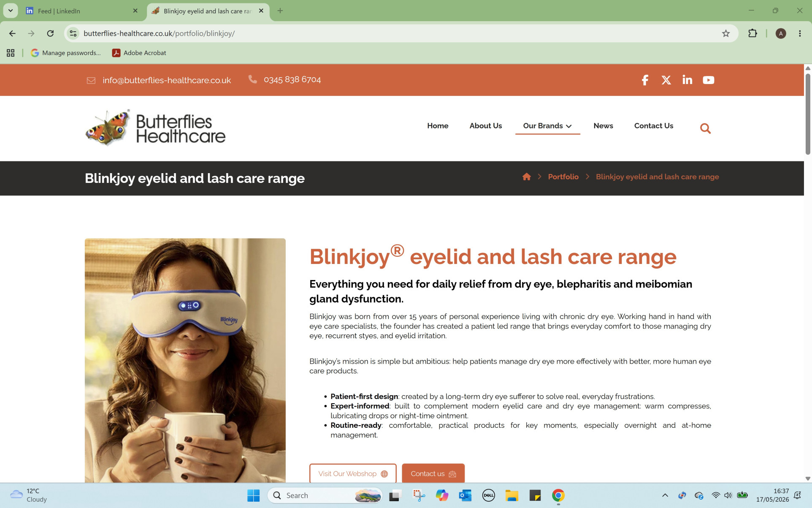
Task: Click the scrollbar down arrow
Action: pyautogui.click(x=808, y=478)
